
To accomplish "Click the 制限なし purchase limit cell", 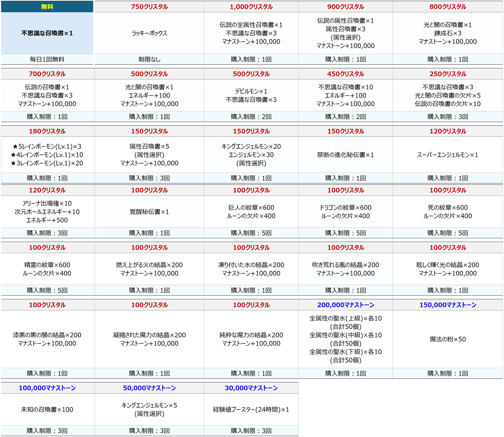I will coord(149,59).
